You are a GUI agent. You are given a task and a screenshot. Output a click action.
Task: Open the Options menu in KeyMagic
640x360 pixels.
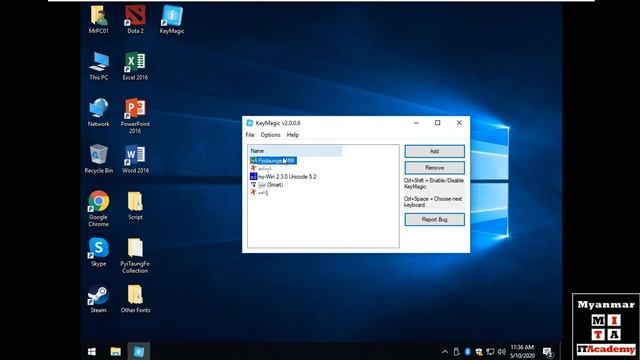[270, 135]
